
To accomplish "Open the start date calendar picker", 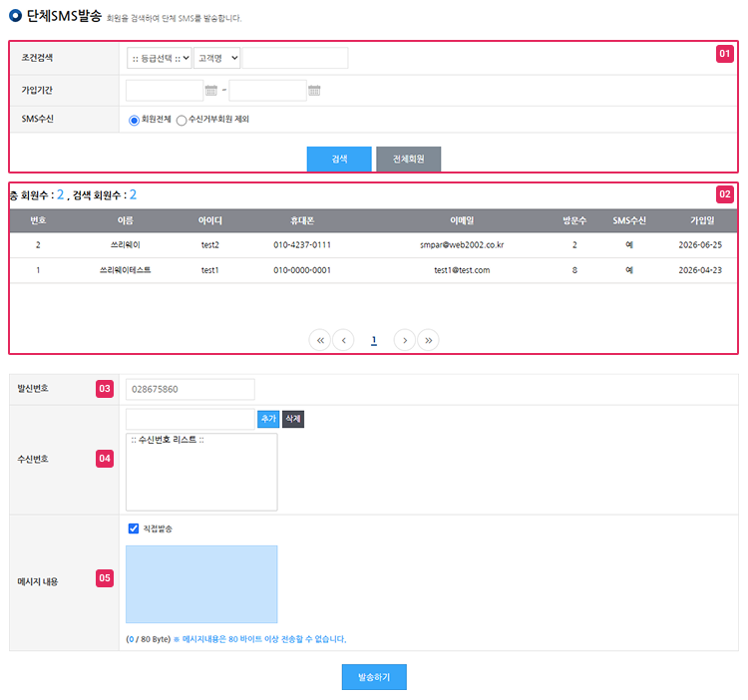I will pos(210,90).
